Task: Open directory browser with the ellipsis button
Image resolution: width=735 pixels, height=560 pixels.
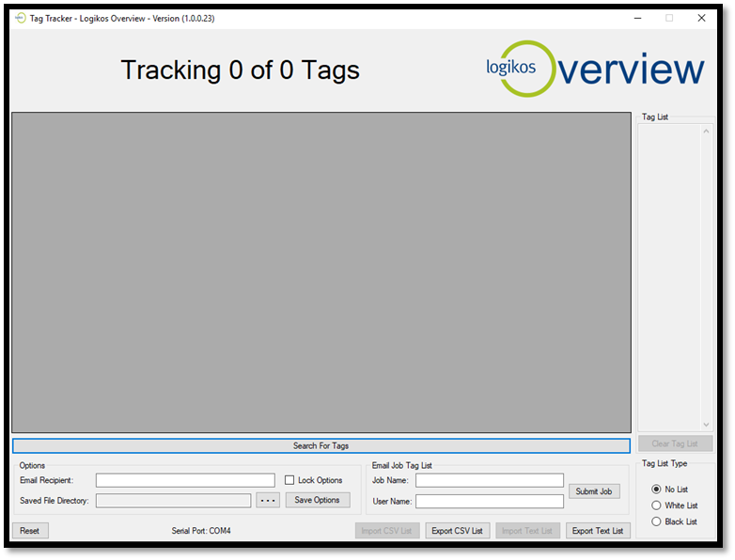Action: (x=268, y=500)
